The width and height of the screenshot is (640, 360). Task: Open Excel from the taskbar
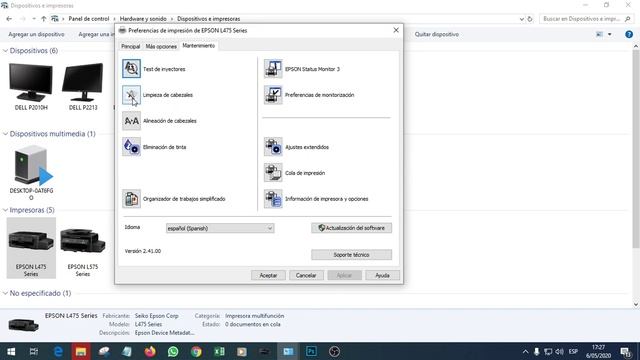click(x=219, y=351)
